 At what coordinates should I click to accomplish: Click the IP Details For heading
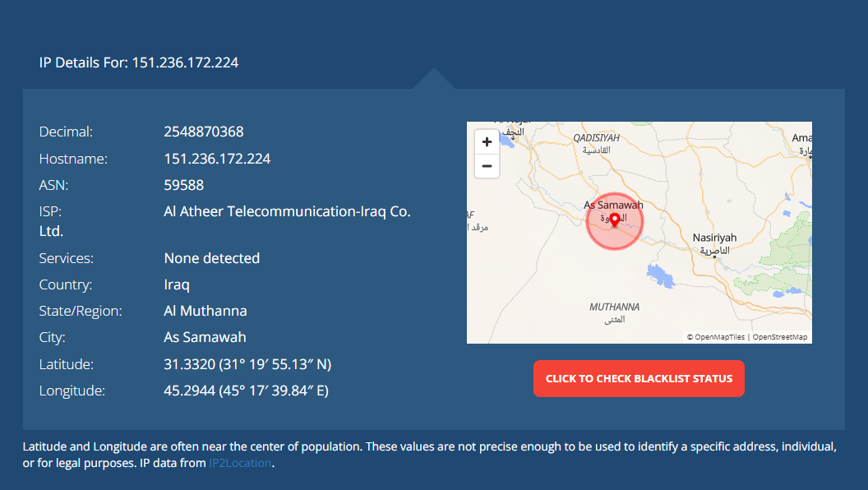click(139, 62)
